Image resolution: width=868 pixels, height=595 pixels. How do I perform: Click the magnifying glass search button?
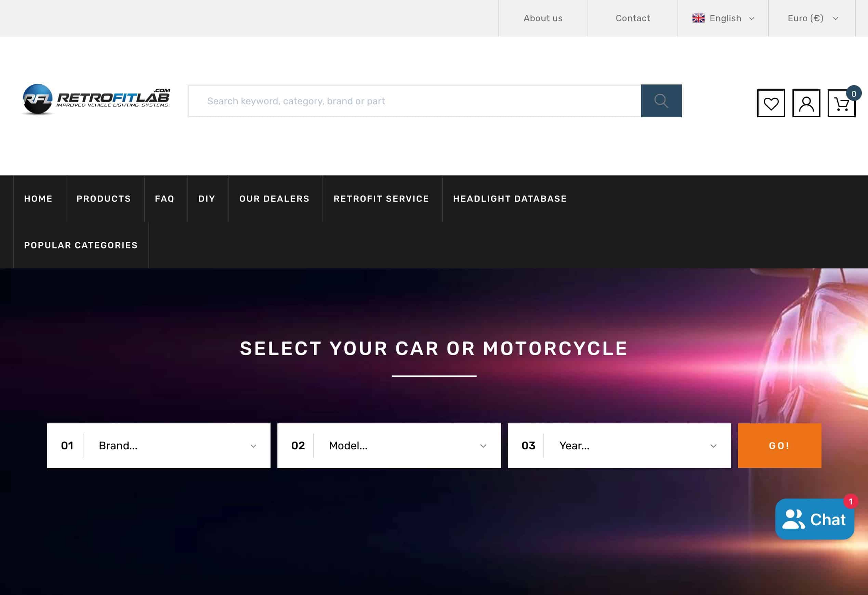pyautogui.click(x=661, y=101)
